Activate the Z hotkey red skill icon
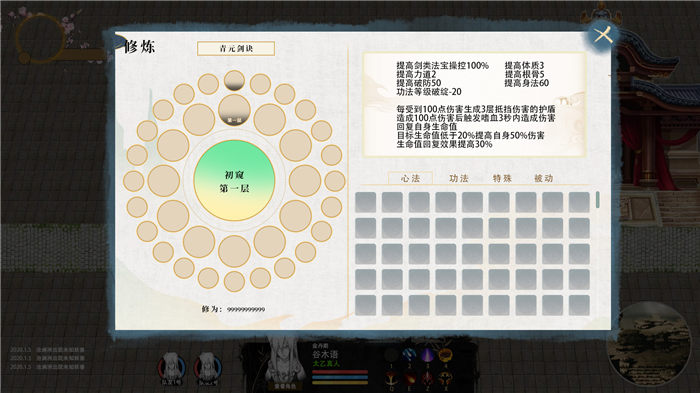 (427, 379)
